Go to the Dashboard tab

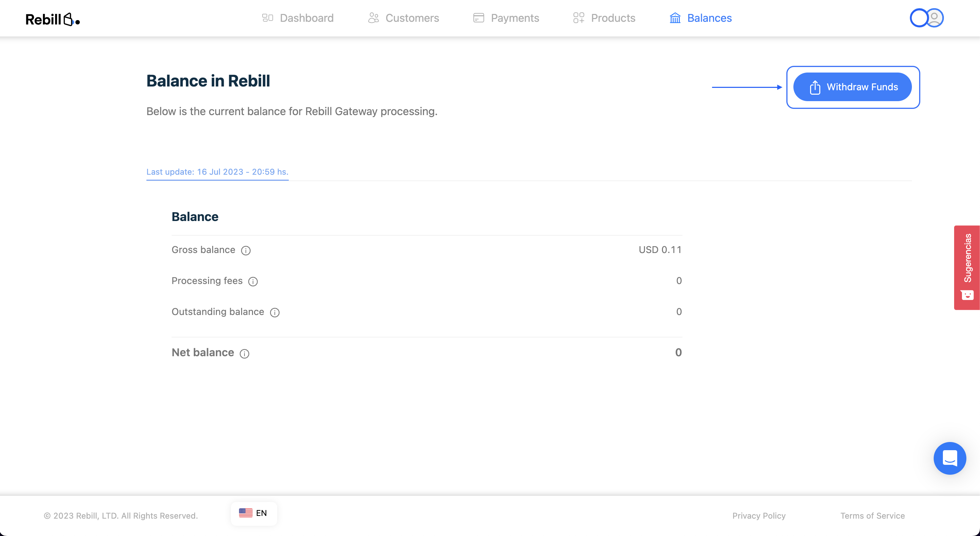coord(306,18)
